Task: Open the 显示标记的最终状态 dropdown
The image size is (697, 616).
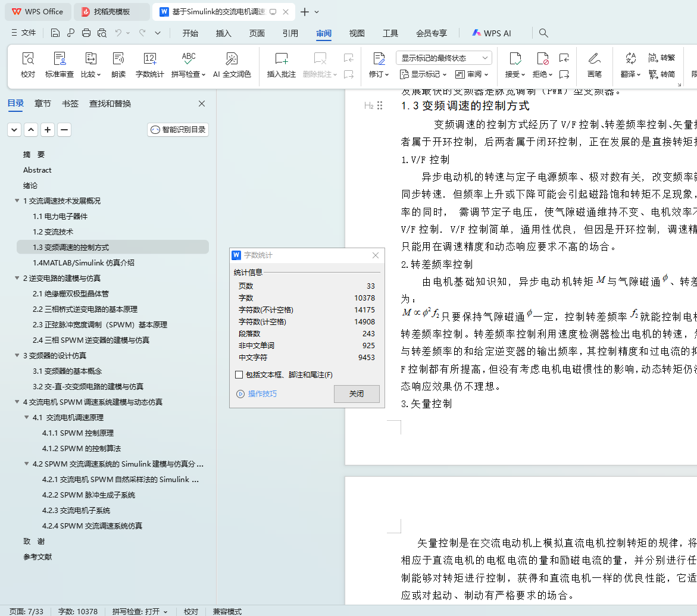Action: point(443,58)
